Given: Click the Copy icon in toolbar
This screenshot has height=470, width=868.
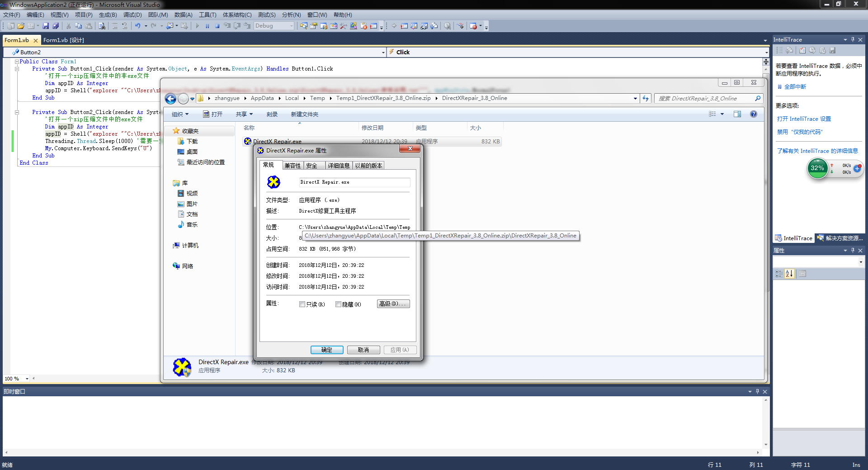Looking at the screenshot, I should pos(79,26).
